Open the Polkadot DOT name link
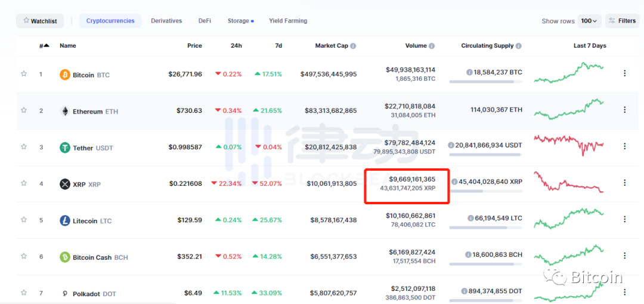The height and width of the screenshot is (304, 644). point(94,294)
